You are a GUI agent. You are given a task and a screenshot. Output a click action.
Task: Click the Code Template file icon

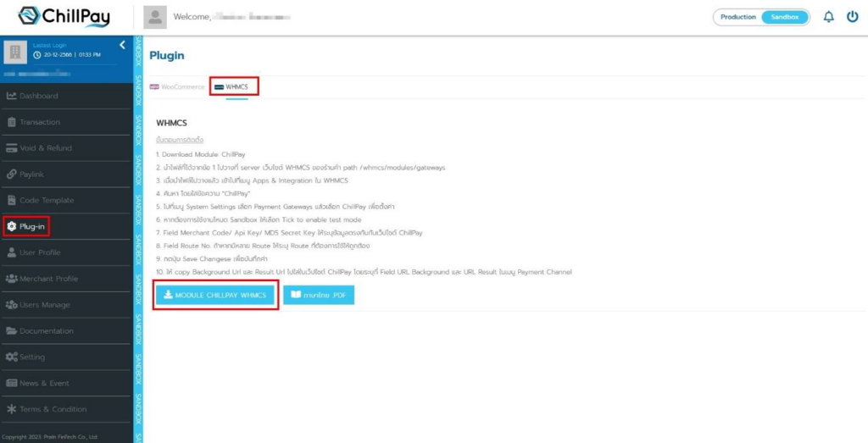click(12, 200)
